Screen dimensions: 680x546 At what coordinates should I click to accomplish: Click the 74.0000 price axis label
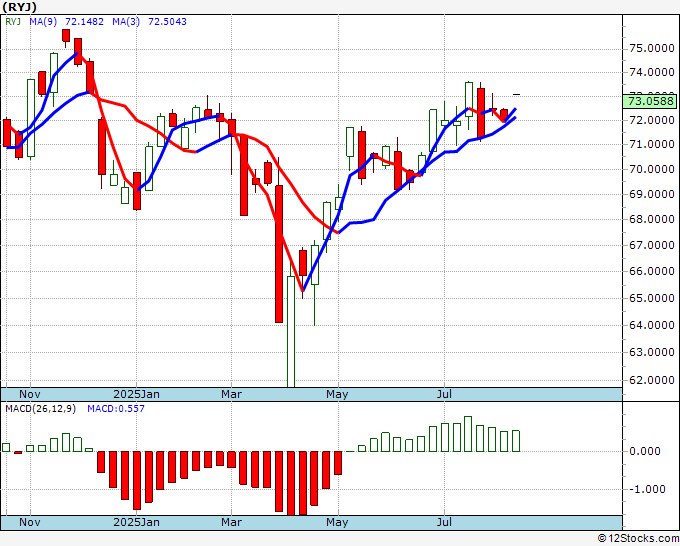(652, 72)
